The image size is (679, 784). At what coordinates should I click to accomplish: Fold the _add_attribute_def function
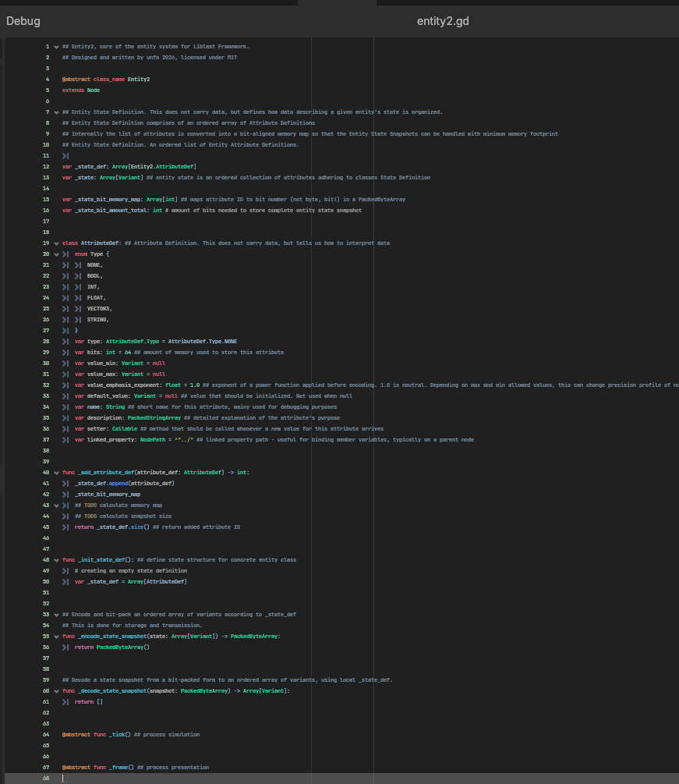click(56, 473)
